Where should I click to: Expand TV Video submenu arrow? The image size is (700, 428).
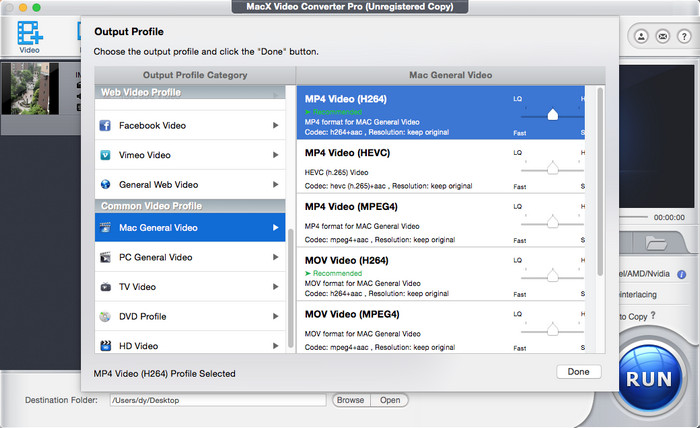click(x=275, y=287)
